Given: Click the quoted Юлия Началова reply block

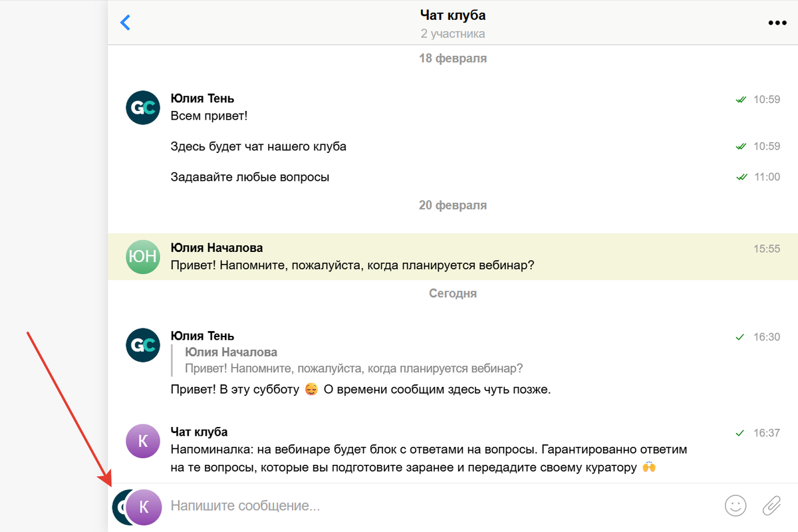Looking at the screenshot, I should [352, 360].
